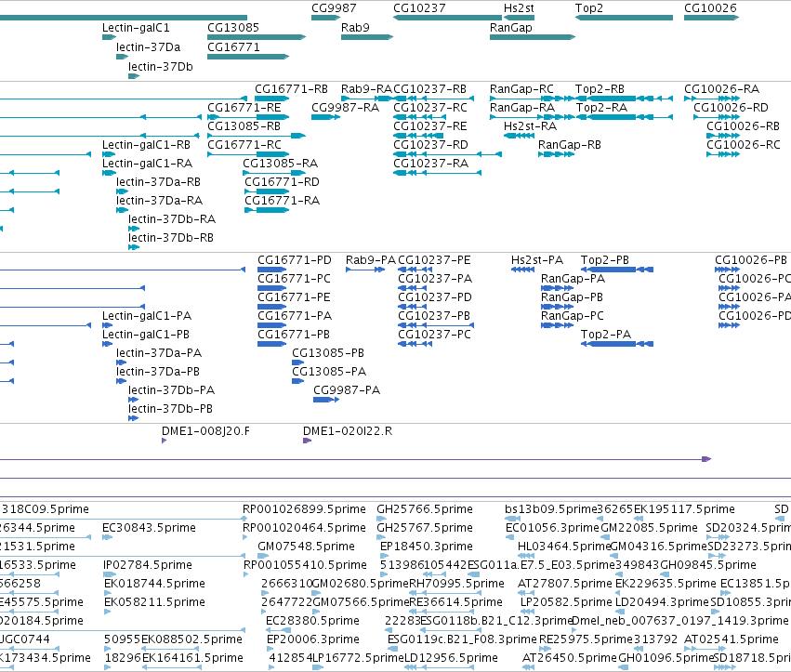Click protein lectin-37Db-PA
791x672 pixels.
172,390
